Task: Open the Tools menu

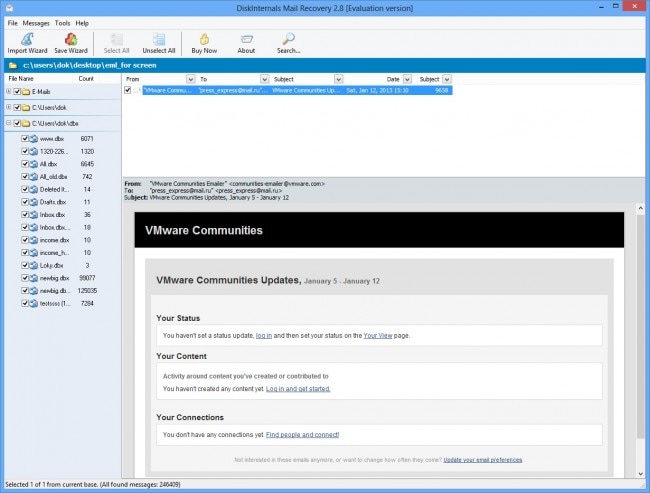Action: [63, 23]
